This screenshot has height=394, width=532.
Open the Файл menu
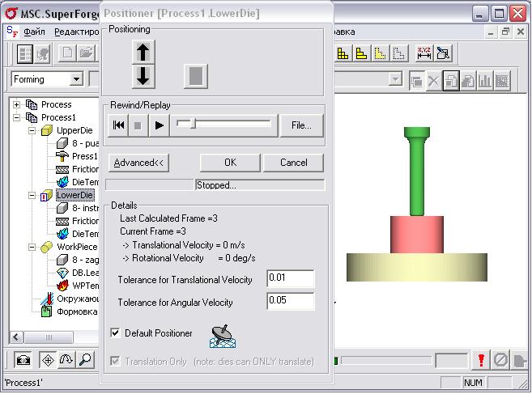(34, 32)
